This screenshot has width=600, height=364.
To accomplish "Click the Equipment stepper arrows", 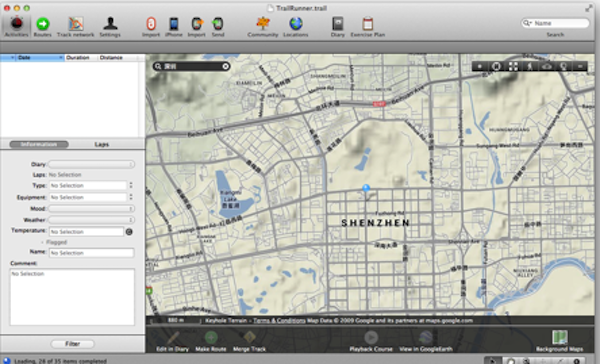I will pos(131,197).
